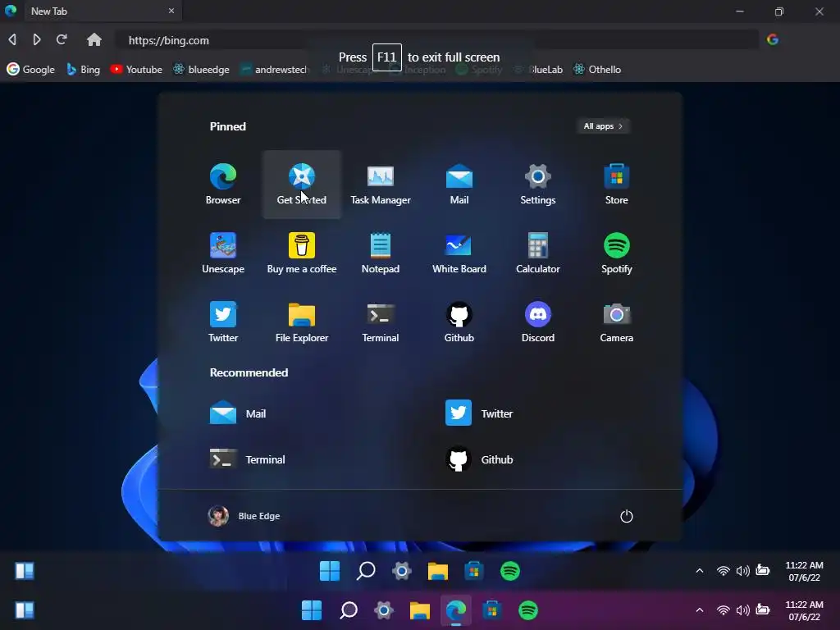Click the browser back arrow
The height and width of the screenshot is (630, 840).
12,39
